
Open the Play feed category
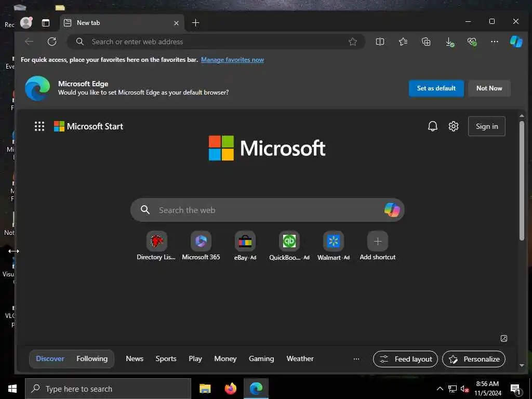[195, 358]
